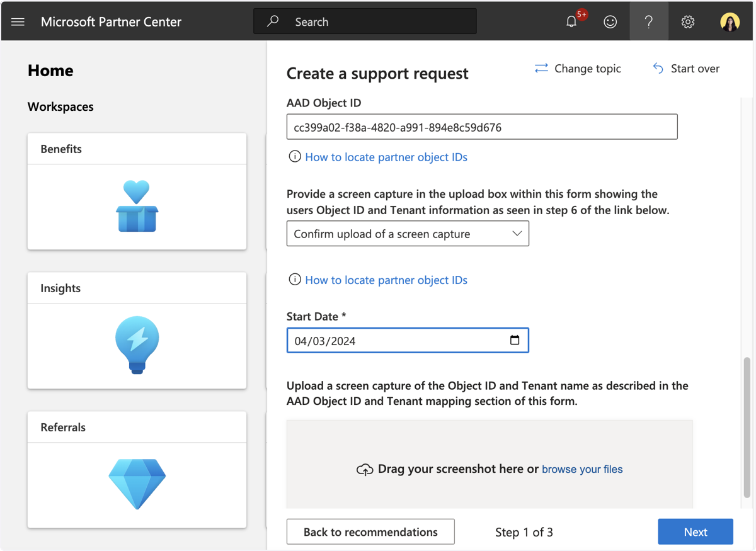Open the help question mark icon
The width and height of the screenshot is (756, 551).
pyautogui.click(x=649, y=22)
